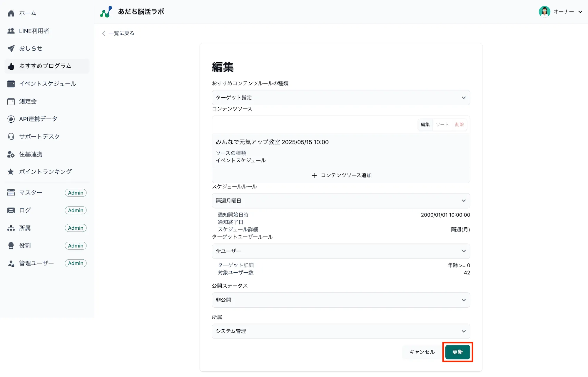Select the ホーム sidebar icon
Screen dimensions: 588x377
tap(11, 13)
